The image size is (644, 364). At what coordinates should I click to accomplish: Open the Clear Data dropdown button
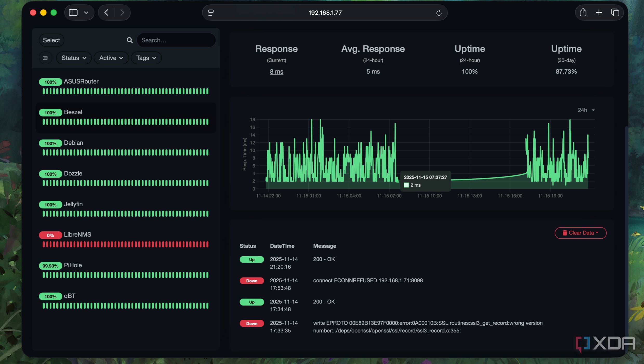pos(580,233)
